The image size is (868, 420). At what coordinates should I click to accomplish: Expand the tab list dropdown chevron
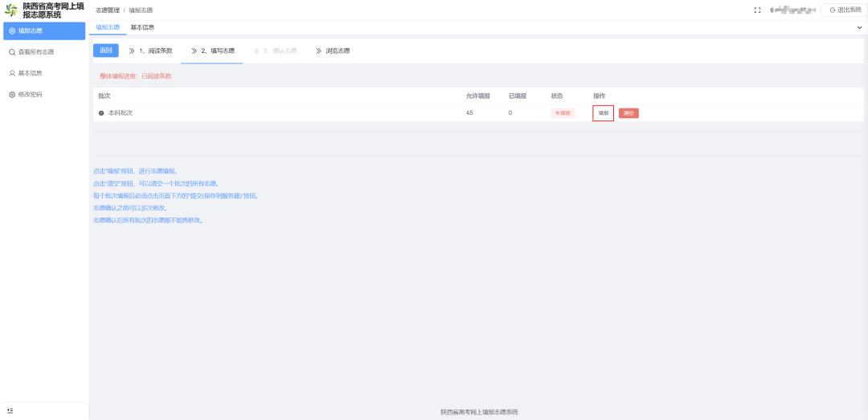pos(859,28)
